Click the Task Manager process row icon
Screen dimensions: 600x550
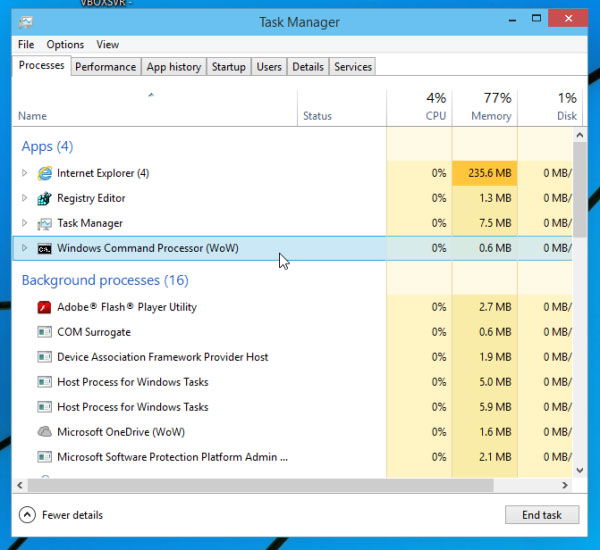tap(44, 224)
